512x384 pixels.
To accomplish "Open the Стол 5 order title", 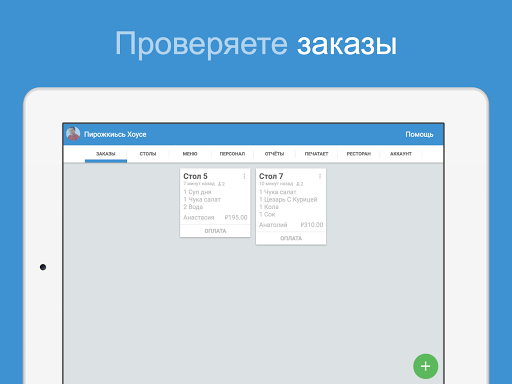I will tap(195, 176).
